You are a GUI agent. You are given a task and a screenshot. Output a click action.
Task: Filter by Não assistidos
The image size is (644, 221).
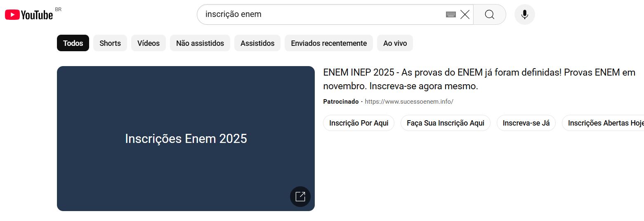click(x=200, y=43)
